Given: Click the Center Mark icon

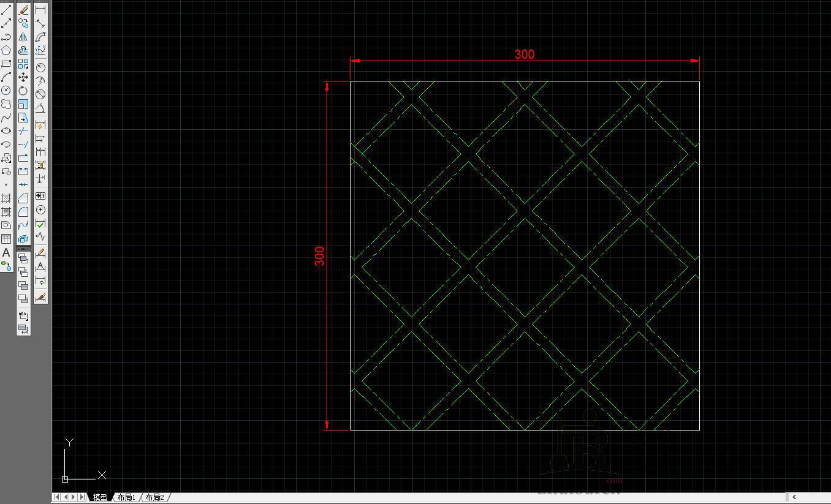Looking at the screenshot, I should (40, 209).
